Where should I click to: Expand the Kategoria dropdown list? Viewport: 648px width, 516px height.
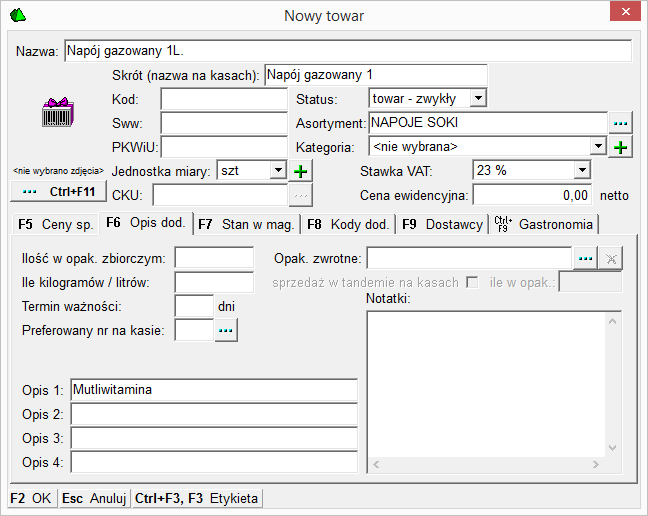(x=598, y=147)
